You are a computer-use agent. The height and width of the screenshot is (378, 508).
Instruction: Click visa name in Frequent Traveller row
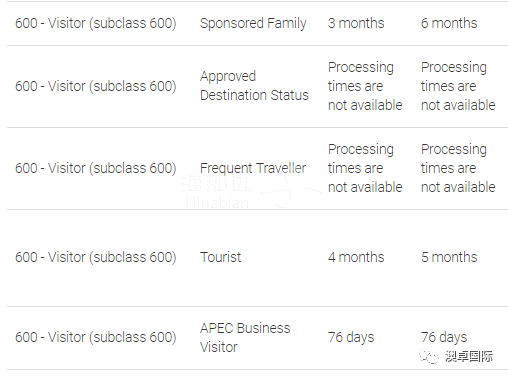coord(96,168)
